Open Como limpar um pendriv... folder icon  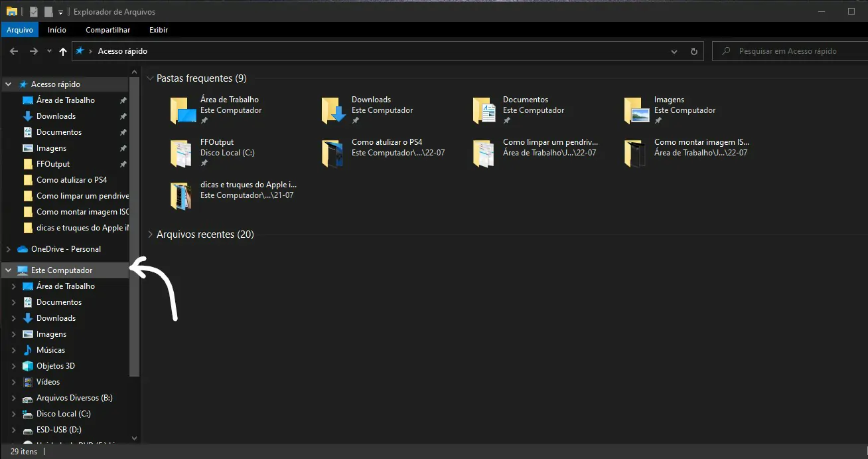pos(485,153)
